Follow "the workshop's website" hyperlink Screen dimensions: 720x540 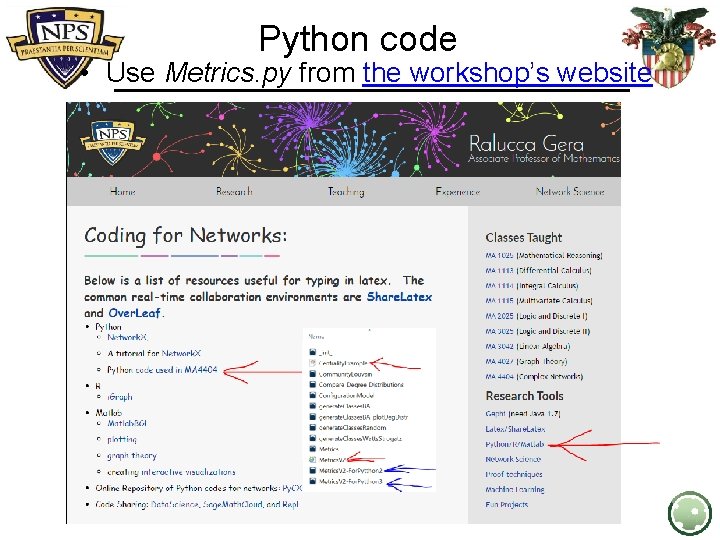point(507,73)
